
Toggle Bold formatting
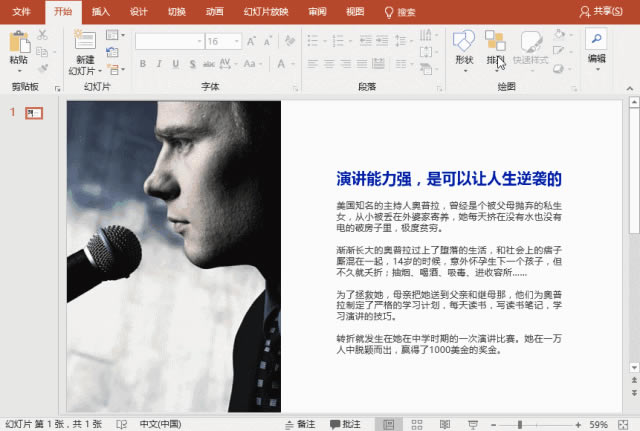143,64
